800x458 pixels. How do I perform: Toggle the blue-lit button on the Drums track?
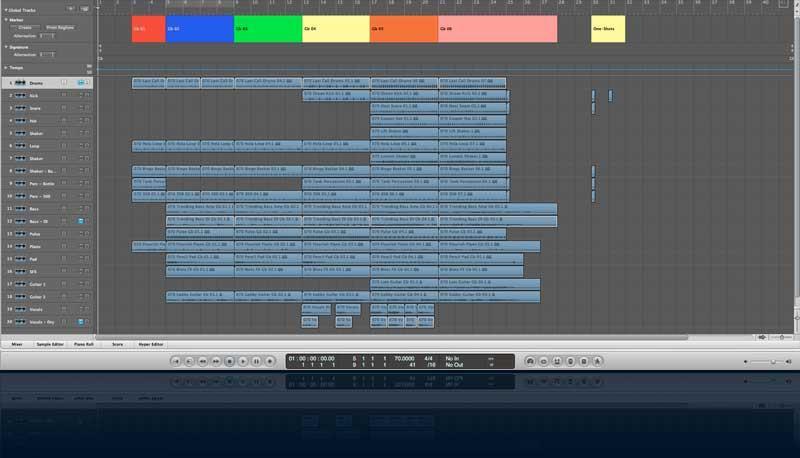coord(80,83)
